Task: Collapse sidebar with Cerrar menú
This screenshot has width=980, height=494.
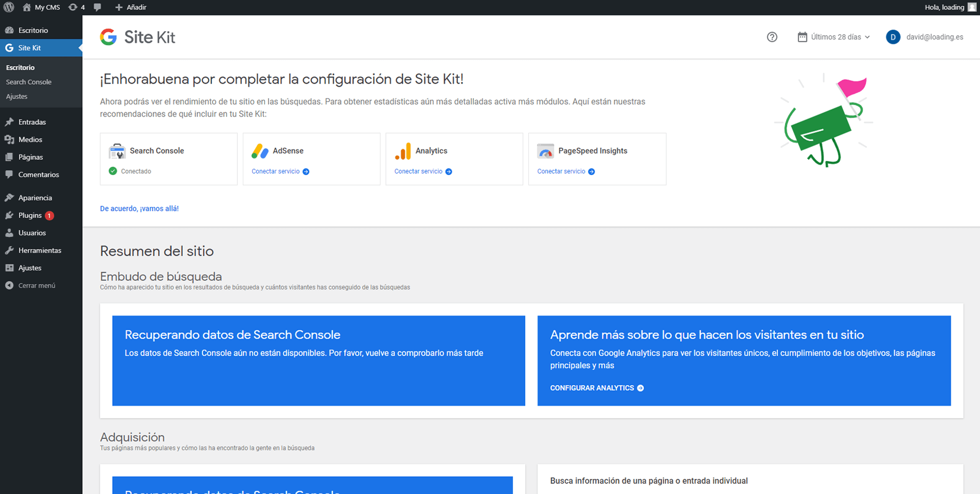Action: coord(41,285)
